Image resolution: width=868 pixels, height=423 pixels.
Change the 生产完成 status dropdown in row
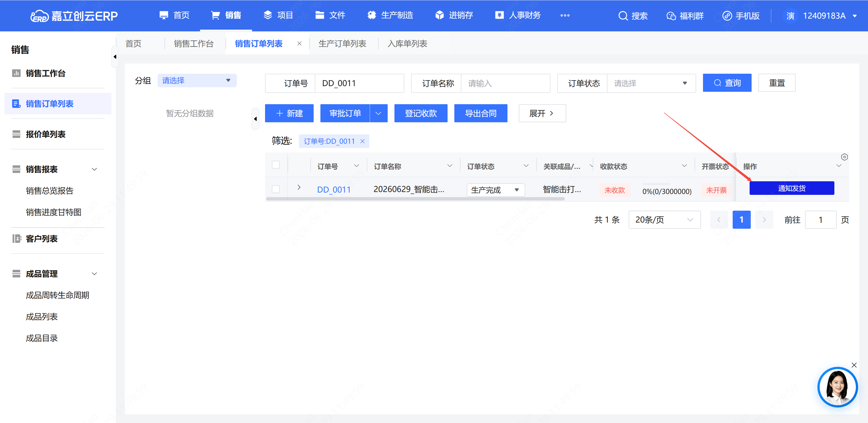(x=496, y=190)
